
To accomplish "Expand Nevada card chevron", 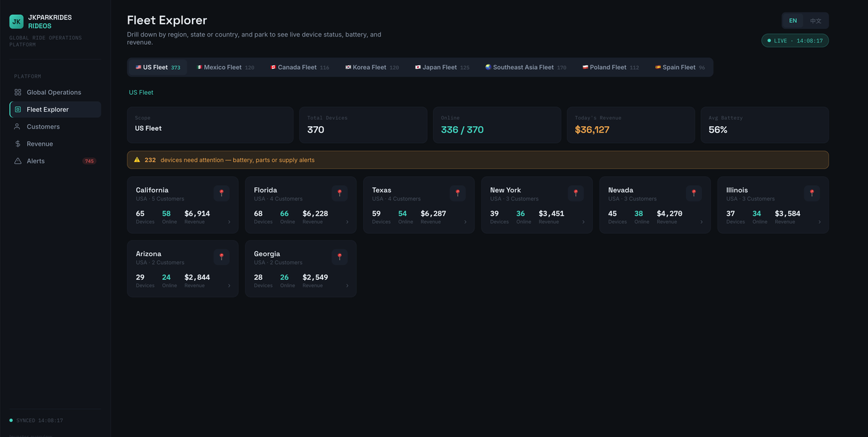I will 701,222.
